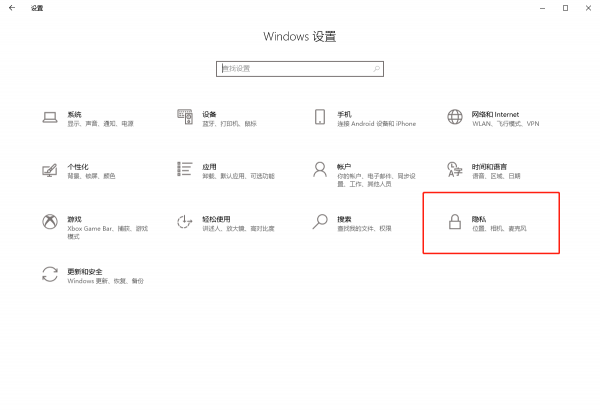Click the Windows 更新、恢复、备份 description
The width and height of the screenshot is (600, 410).
click(105, 281)
